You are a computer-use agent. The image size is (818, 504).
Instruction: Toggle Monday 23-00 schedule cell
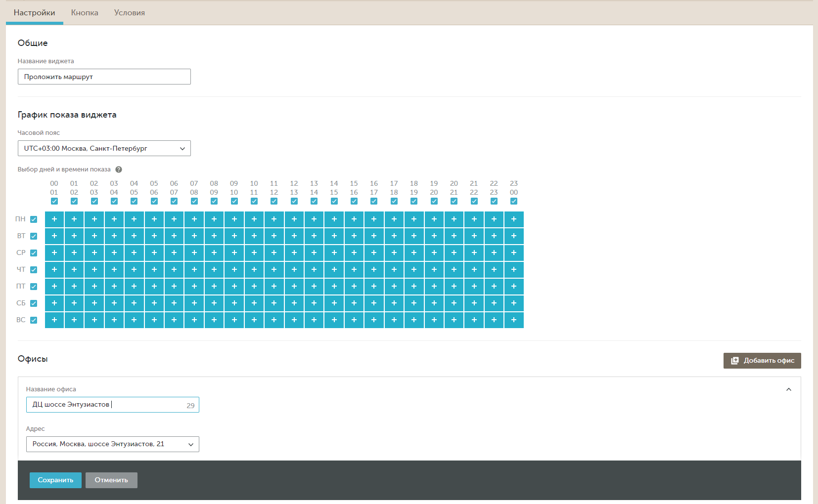pyautogui.click(x=514, y=219)
